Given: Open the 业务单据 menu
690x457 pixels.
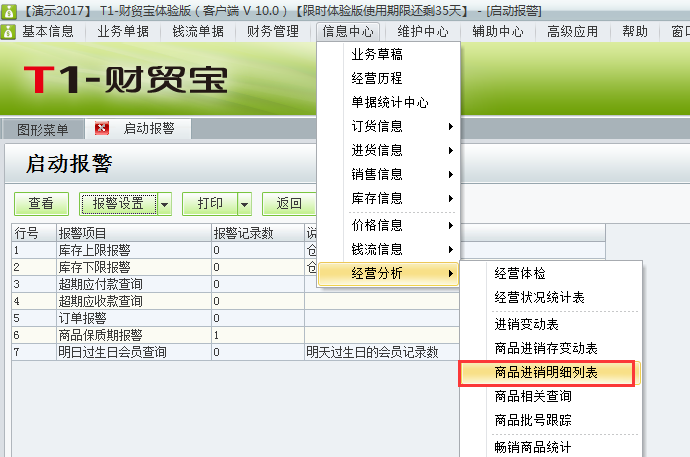Looking at the screenshot, I should tap(123, 32).
